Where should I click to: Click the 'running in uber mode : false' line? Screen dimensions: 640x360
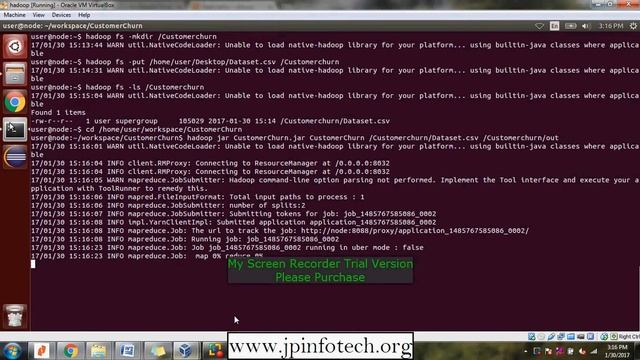227,248
